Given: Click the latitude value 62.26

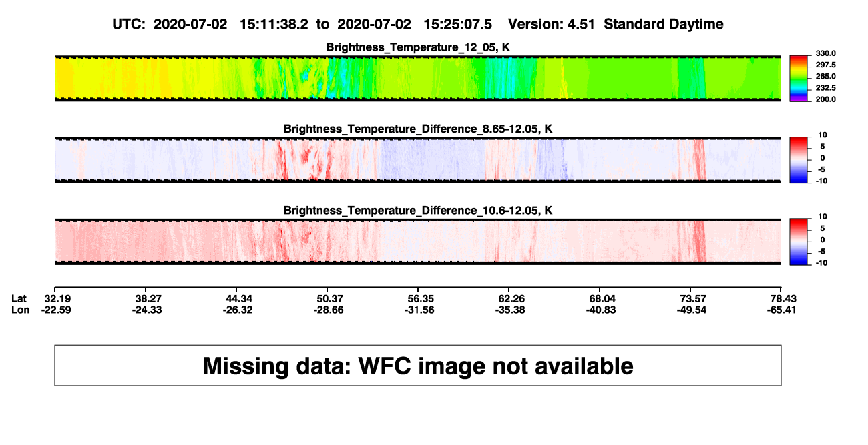Looking at the screenshot, I should [x=510, y=298].
